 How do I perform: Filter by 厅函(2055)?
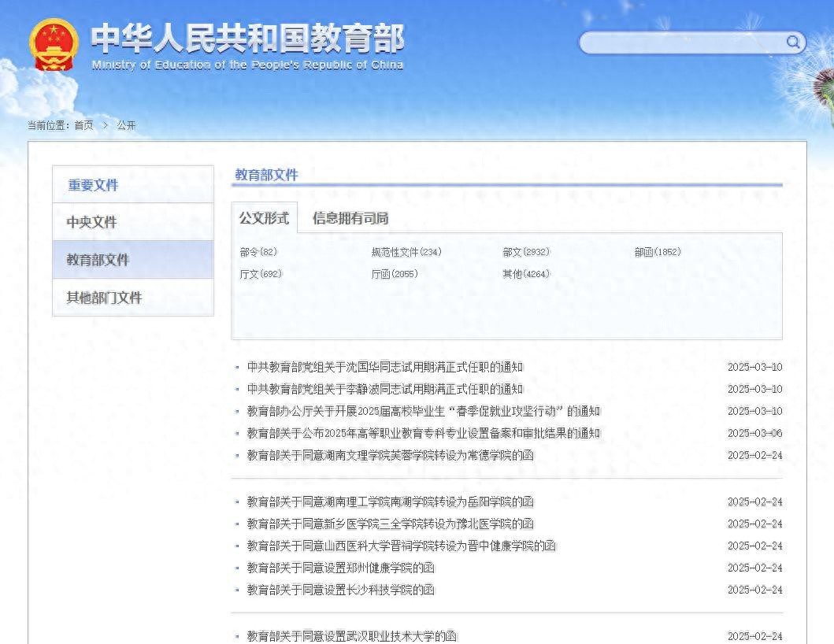pyautogui.click(x=395, y=274)
